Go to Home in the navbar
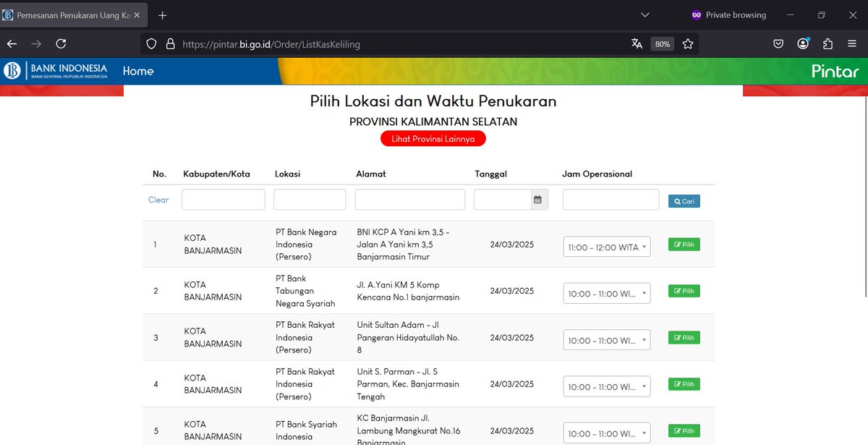Viewport: 868px width, 445px height. pyautogui.click(x=138, y=71)
